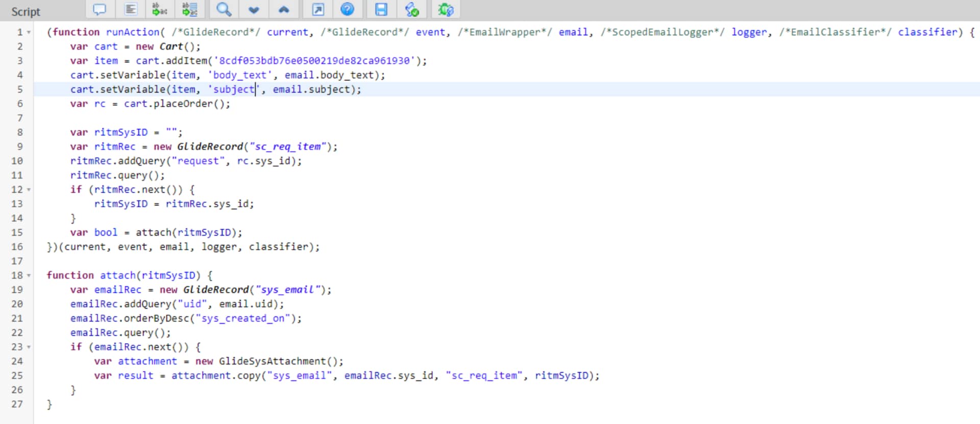Screen dimensions: 980x424
Task: Click line number 16 in gutter
Action: (x=17, y=247)
